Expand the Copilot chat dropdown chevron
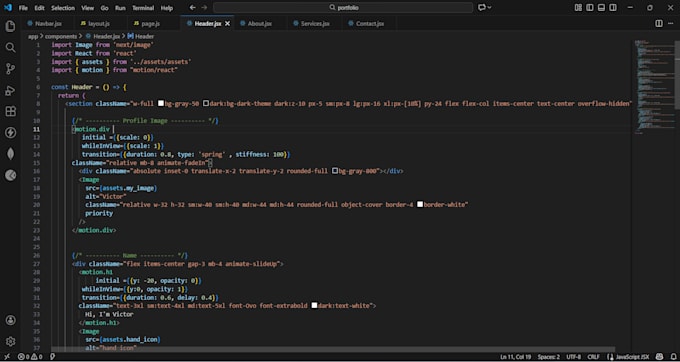The image size is (680, 362). [490, 7]
